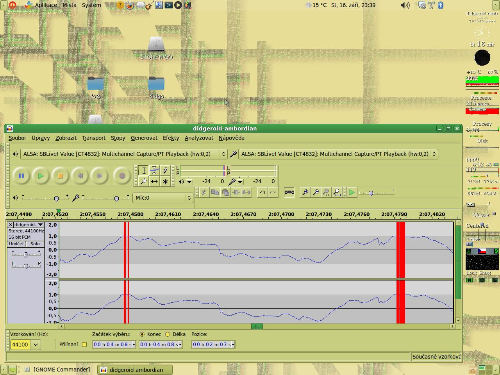The height and width of the screenshot is (375, 500).
Task: Open the Soubor menu
Action: (17, 138)
